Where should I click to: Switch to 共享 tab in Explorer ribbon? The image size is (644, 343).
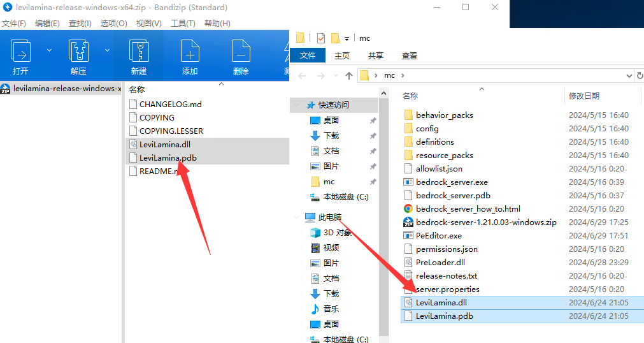coord(375,55)
